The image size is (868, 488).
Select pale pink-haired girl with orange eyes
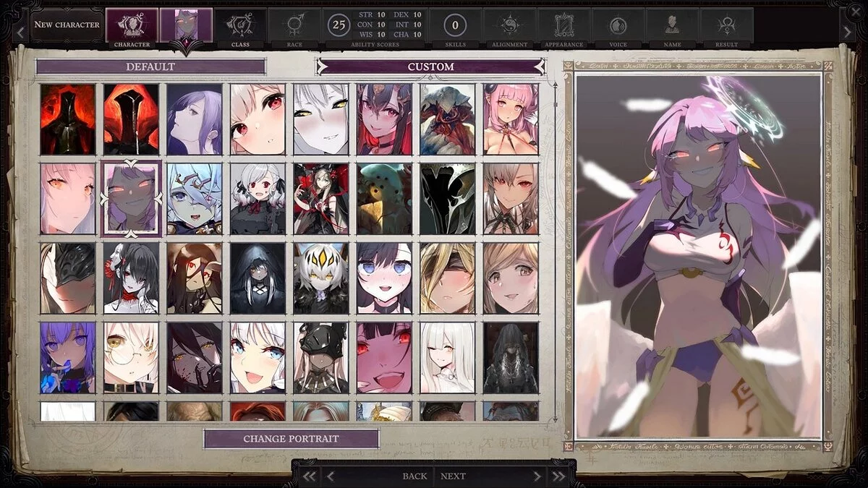68,199
